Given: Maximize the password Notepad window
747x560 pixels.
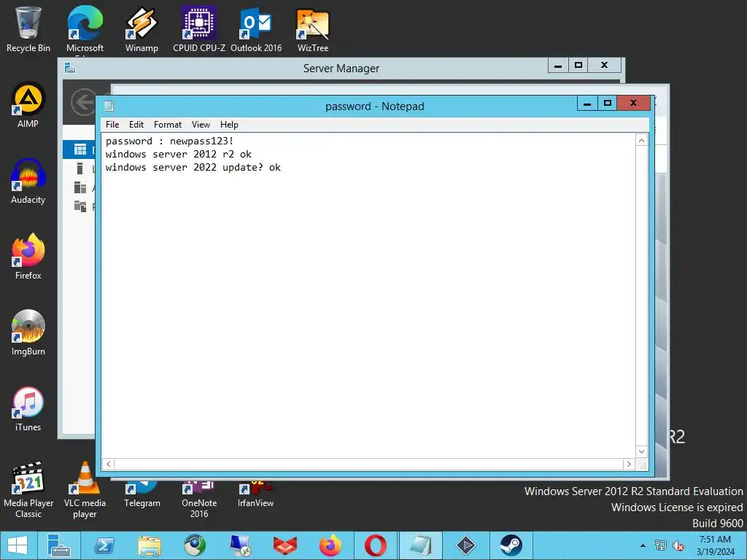Looking at the screenshot, I should coord(608,103).
